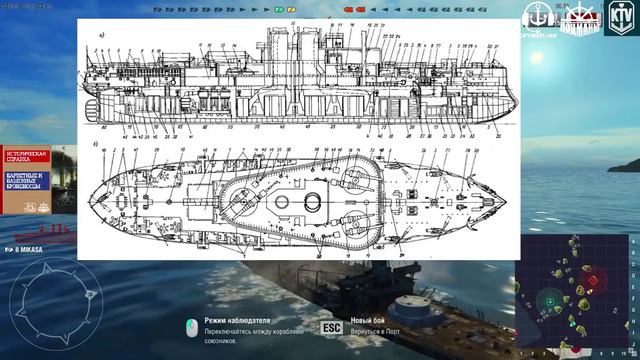Click the leftmost red enemy ship icon in top bar
The image size is (640, 360).
point(348,9)
